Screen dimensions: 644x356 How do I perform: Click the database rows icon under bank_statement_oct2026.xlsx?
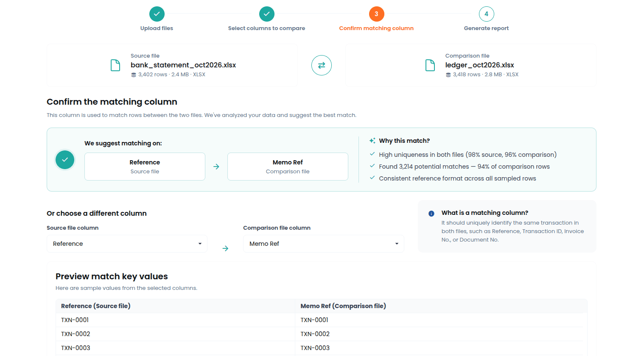pyautogui.click(x=134, y=75)
